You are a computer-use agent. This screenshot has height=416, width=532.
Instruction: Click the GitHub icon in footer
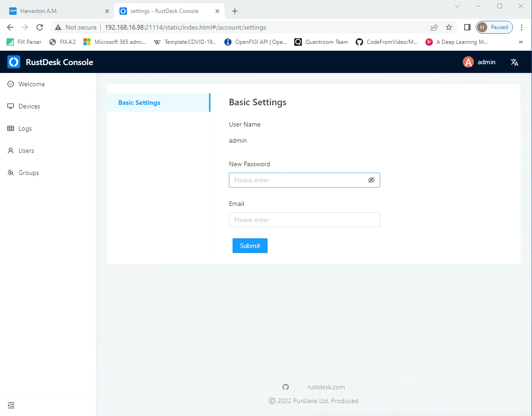point(286,387)
